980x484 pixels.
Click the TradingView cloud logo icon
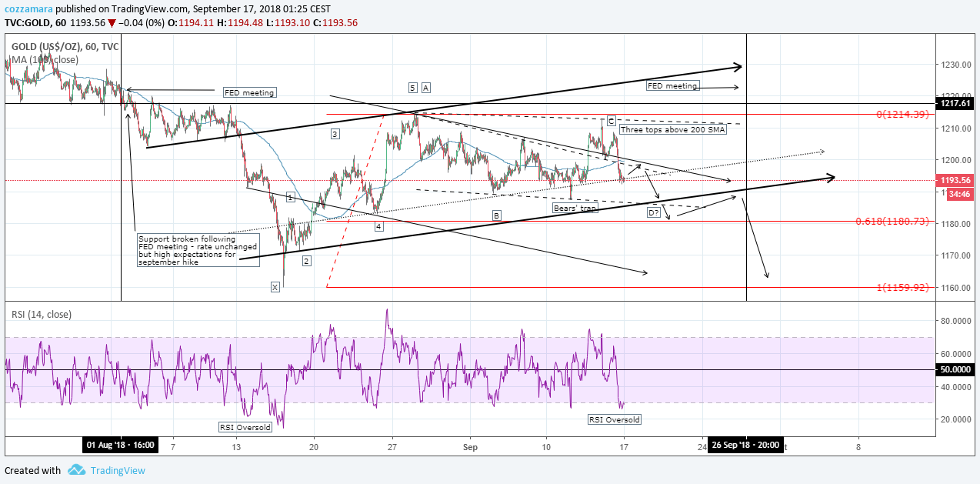[x=75, y=469]
